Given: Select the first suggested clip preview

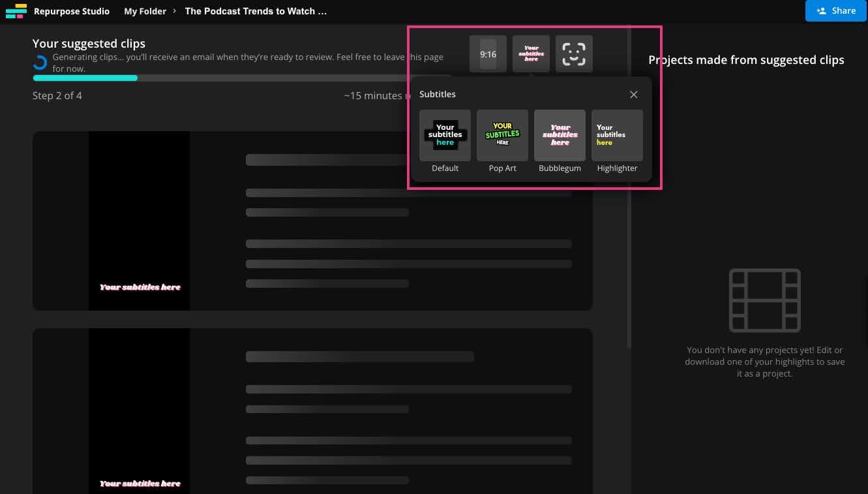Looking at the screenshot, I should [x=140, y=221].
